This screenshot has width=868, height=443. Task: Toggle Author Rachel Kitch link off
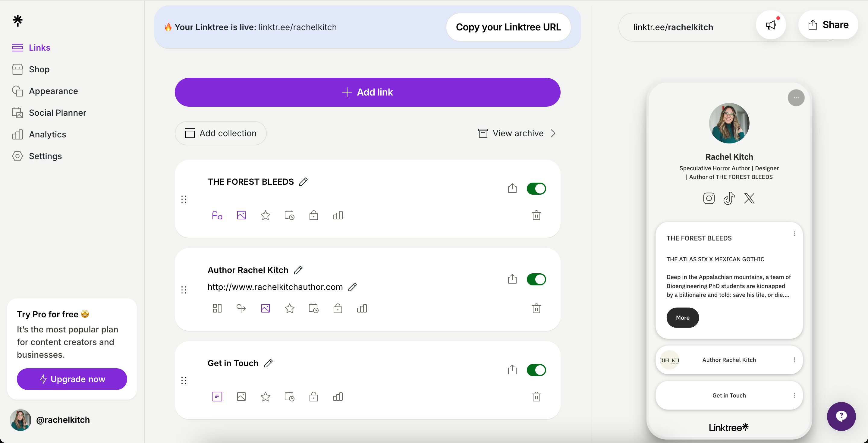coord(536,279)
